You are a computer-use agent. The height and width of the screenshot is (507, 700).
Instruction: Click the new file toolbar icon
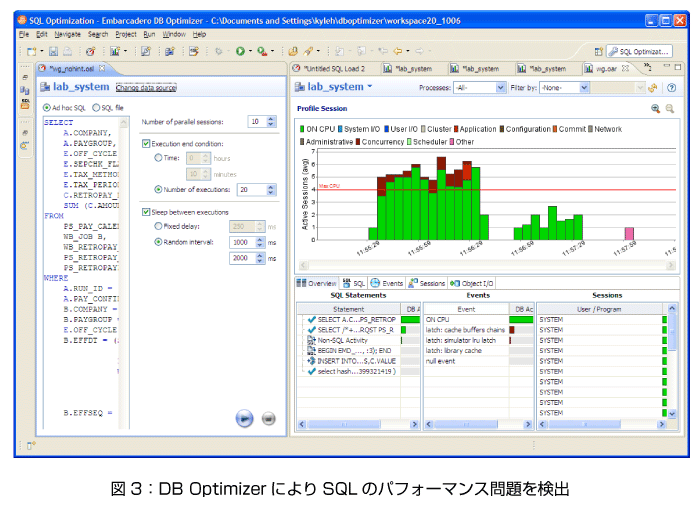[x=31, y=51]
